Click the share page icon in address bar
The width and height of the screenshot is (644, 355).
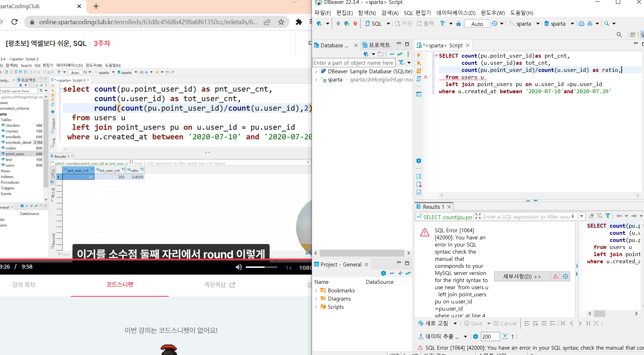pos(267,22)
